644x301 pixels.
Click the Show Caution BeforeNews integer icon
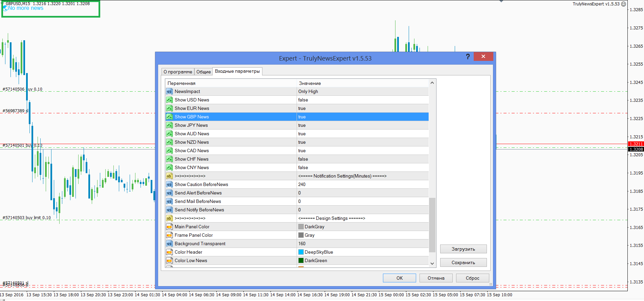click(x=169, y=184)
